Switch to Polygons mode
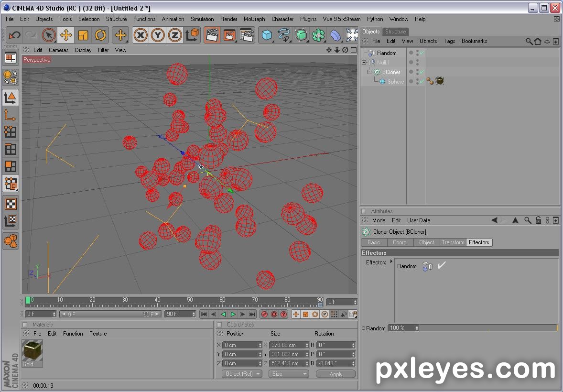563x392 pixels. point(11,166)
